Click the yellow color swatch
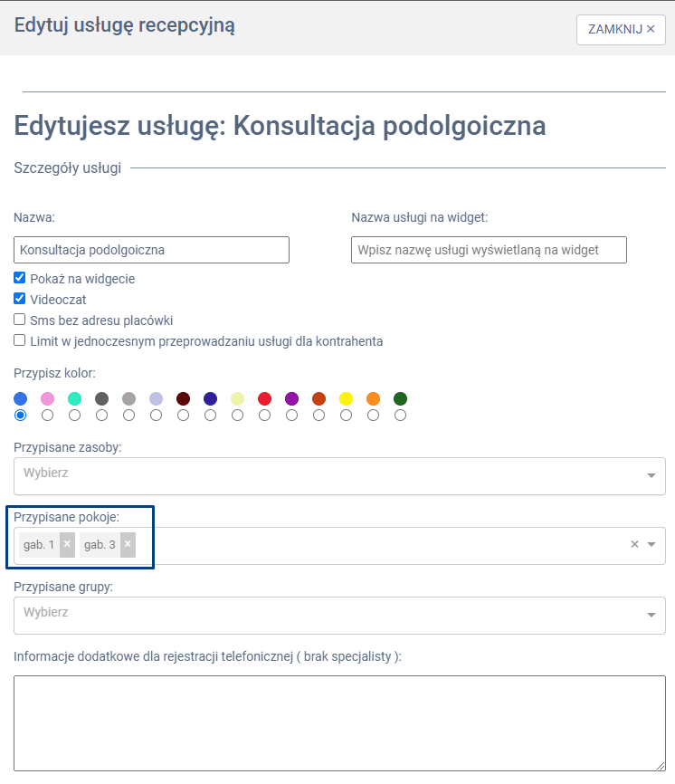The width and height of the screenshot is (675, 784). click(x=346, y=398)
